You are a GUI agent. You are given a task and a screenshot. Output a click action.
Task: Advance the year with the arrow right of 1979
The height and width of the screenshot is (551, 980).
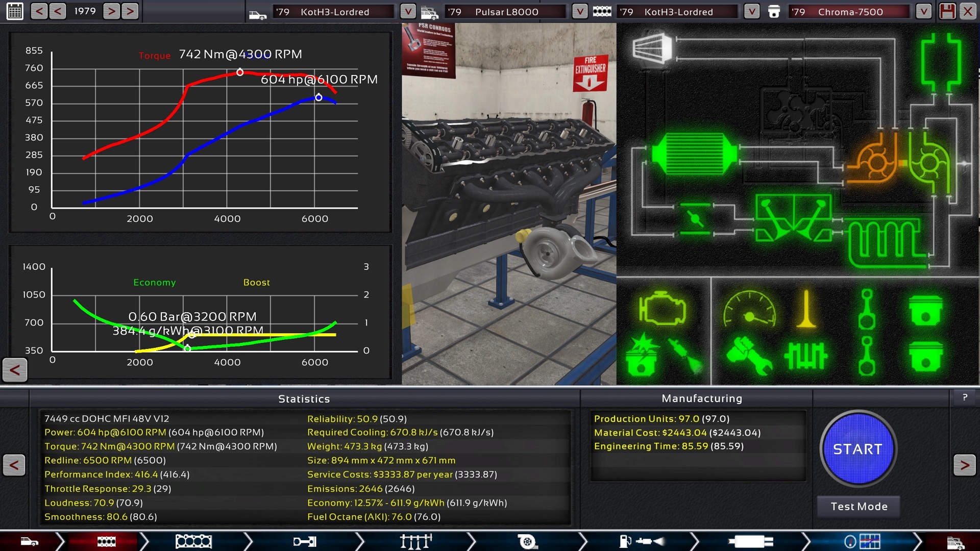[x=111, y=11]
